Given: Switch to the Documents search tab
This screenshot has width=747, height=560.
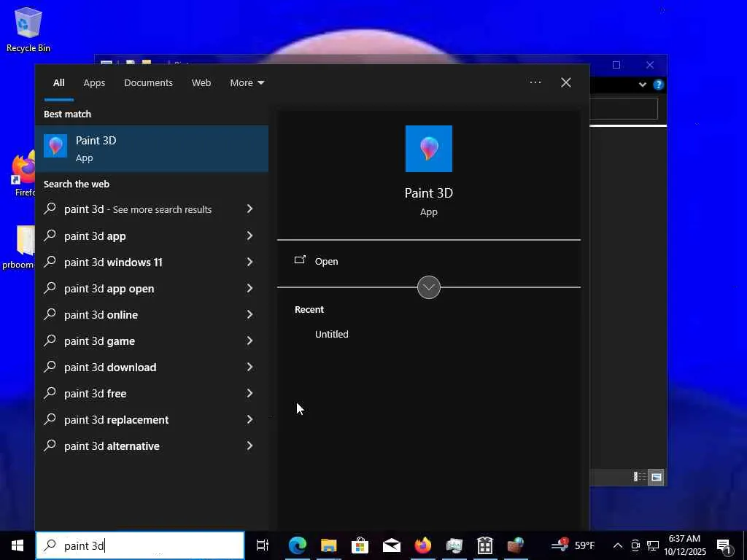Looking at the screenshot, I should tap(148, 83).
